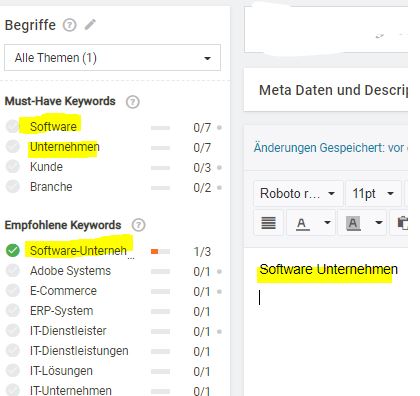Click the grey dot beside E-Commerce count

point(219,291)
